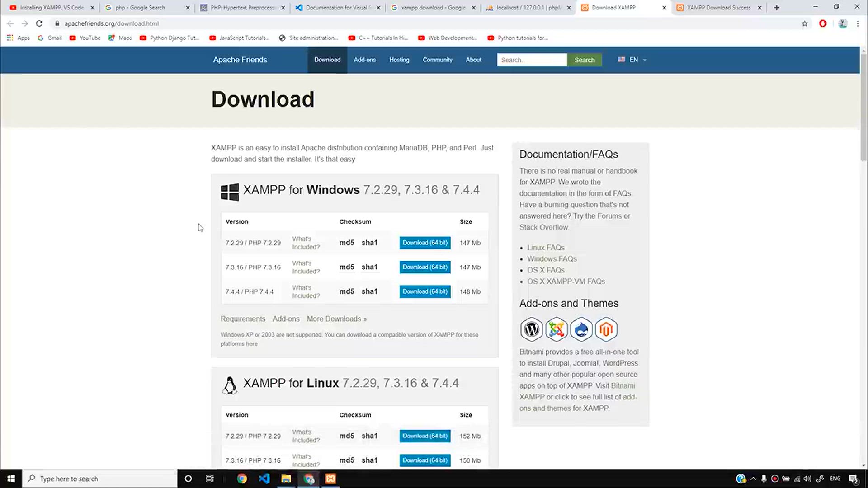Click the Magento add-on icon
The height and width of the screenshot is (488, 868).
pos(606,329)
